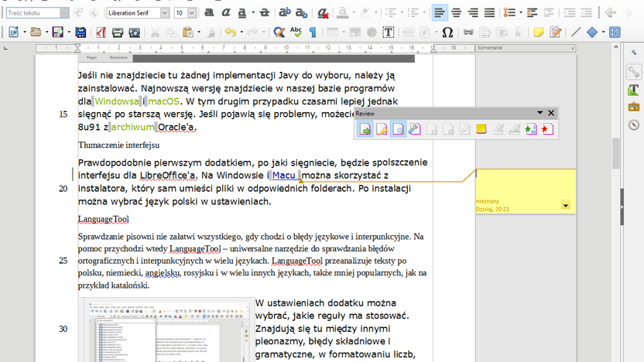
Task: Insert a hyperlink
Action: click(468, 32)
